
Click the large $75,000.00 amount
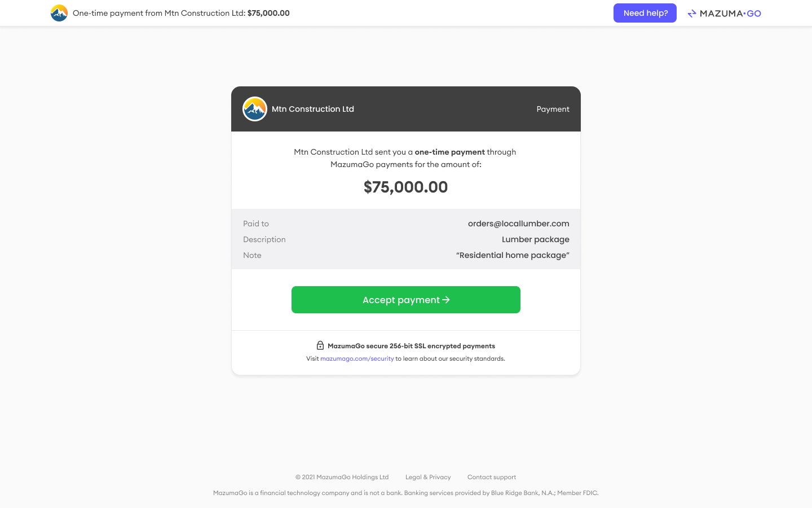(x=406, y=187)
